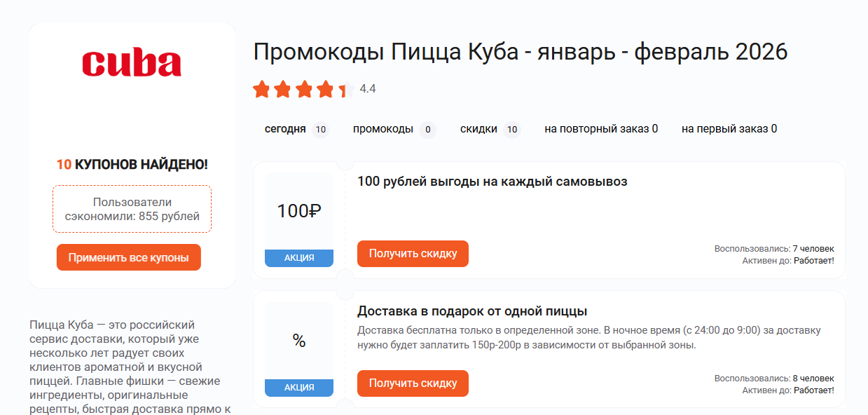
Task: Click the АКЦИЯ badge on the delivery coupon
Action: point(299,386)
